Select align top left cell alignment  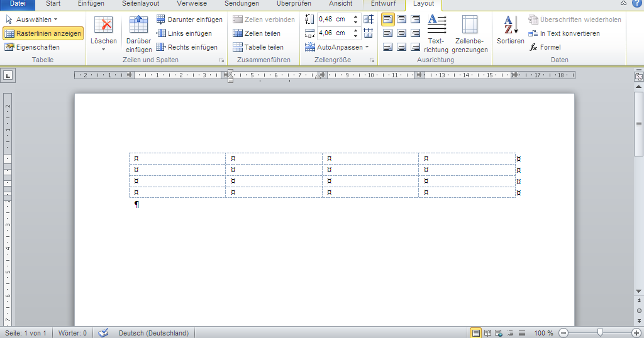[387, 19]
